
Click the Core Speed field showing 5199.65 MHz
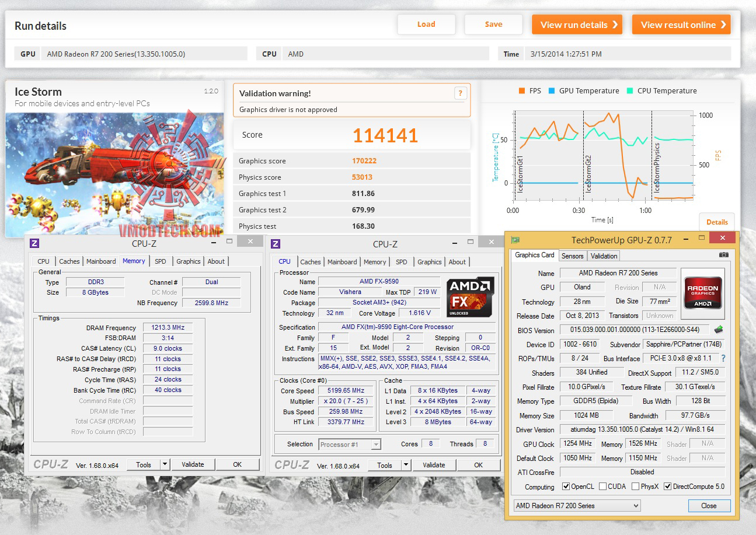(x=347, y=390)
